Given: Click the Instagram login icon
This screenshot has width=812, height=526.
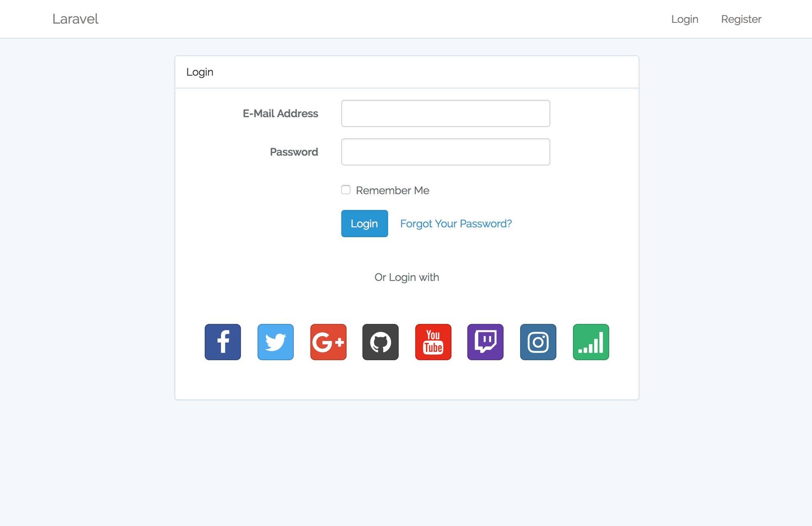Looking at the screenshot, I should tap(538, 341).
